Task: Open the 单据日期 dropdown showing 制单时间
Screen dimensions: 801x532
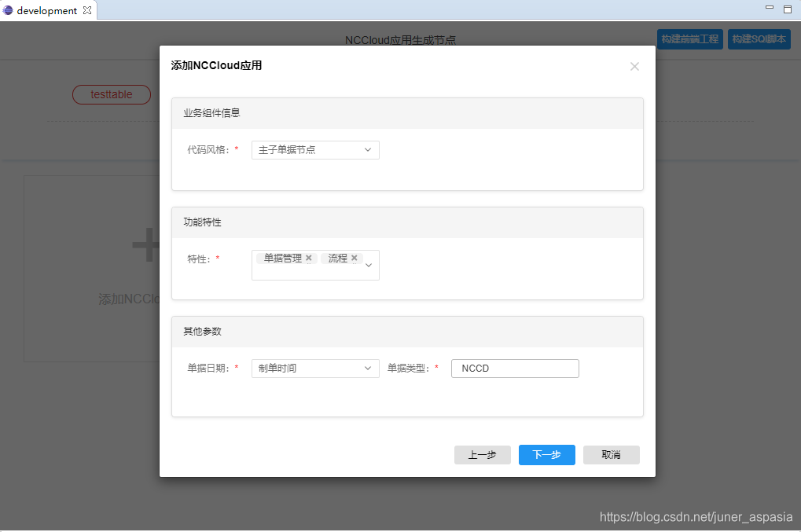Action: click(315, 369)
